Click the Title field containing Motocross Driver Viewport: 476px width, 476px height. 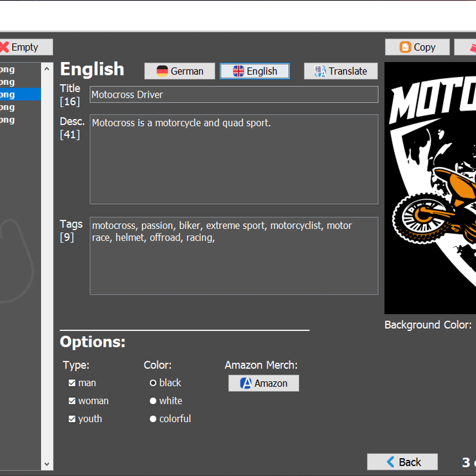point(234,95)
